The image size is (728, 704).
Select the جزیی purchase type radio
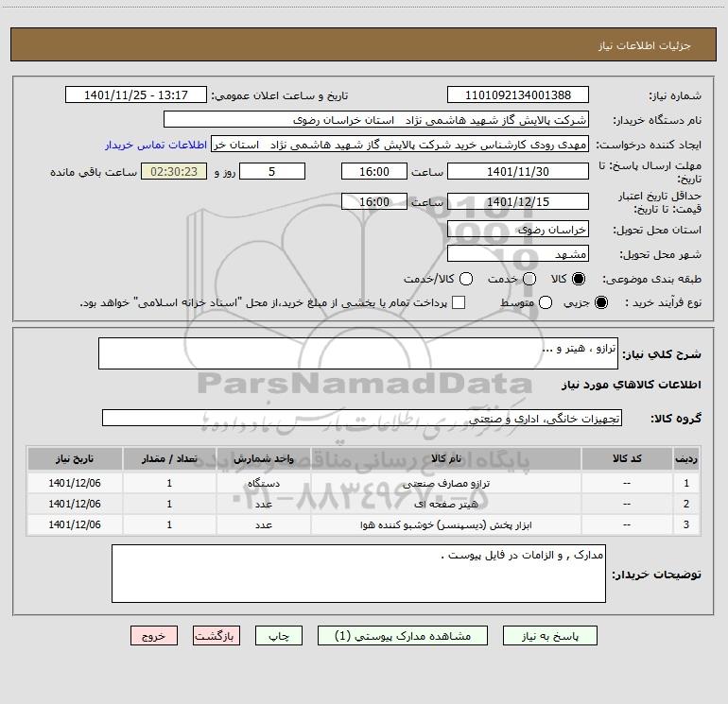click(600, 303)
